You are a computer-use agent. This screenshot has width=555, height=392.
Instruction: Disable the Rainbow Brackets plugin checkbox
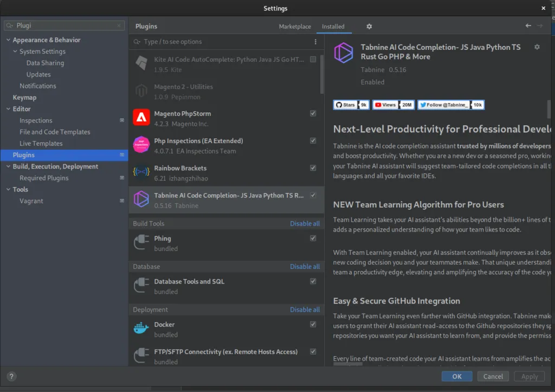coord(313,168)
